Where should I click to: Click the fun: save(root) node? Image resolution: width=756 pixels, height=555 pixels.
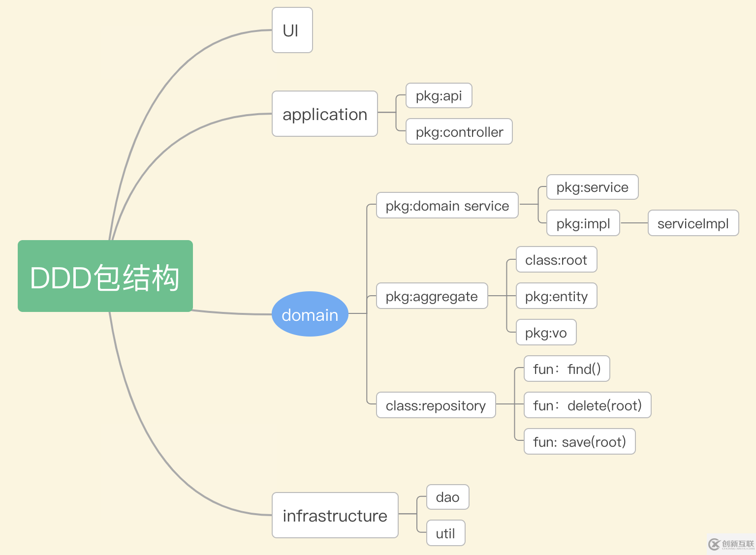[580, 441]
